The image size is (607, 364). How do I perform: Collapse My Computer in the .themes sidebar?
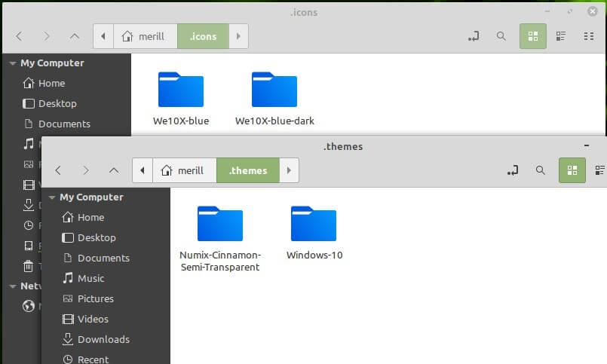(51, 197)
